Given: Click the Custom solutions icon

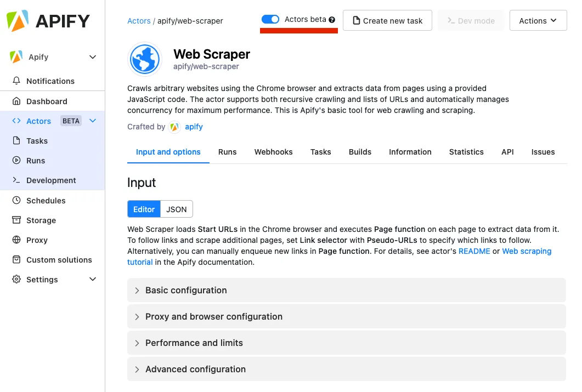Looking at the screenshot, I should click(16, 259).
